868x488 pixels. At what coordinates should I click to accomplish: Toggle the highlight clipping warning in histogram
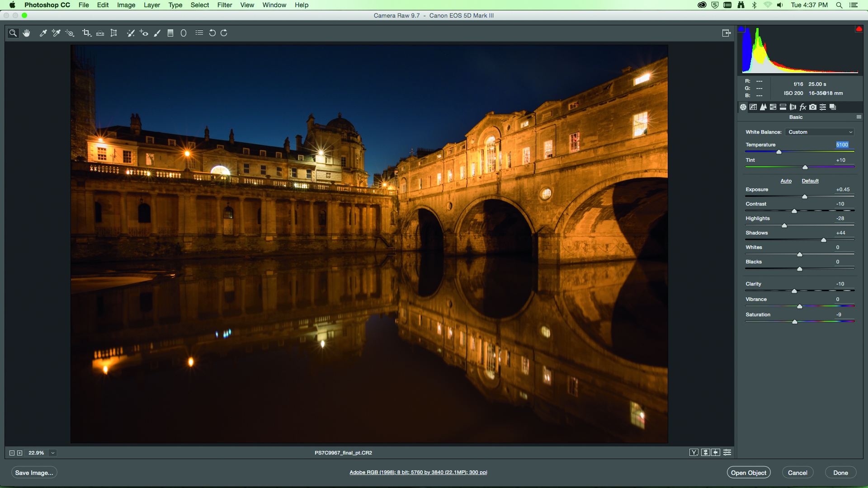point(859,29)
